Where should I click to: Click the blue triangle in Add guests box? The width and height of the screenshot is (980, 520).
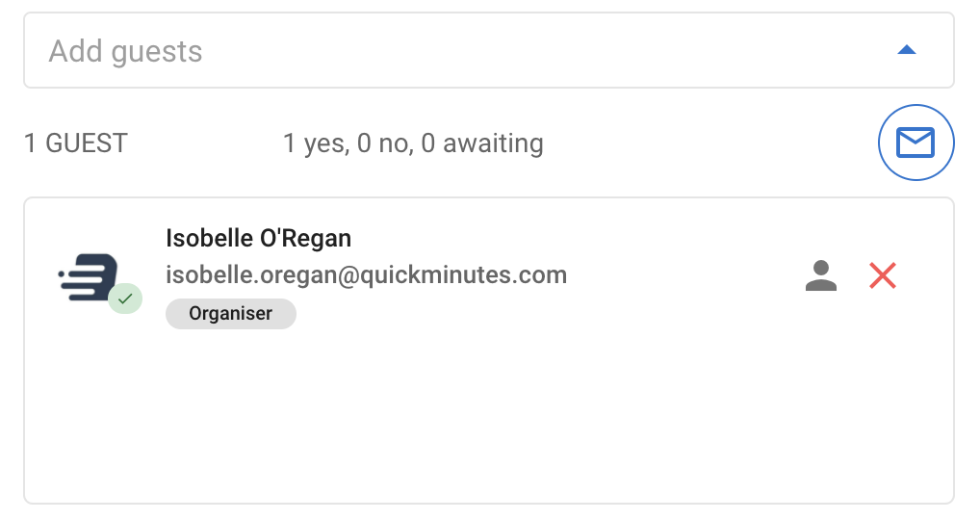click(906, 50)
